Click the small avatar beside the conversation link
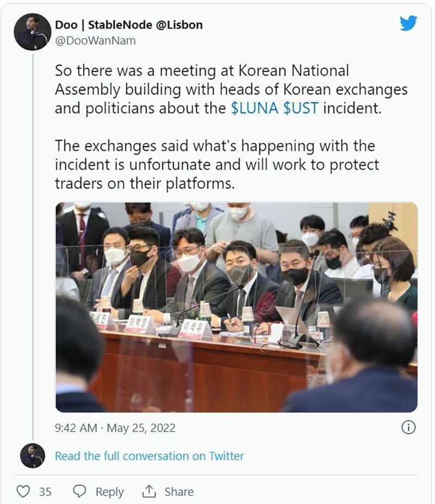 [32, 457]
